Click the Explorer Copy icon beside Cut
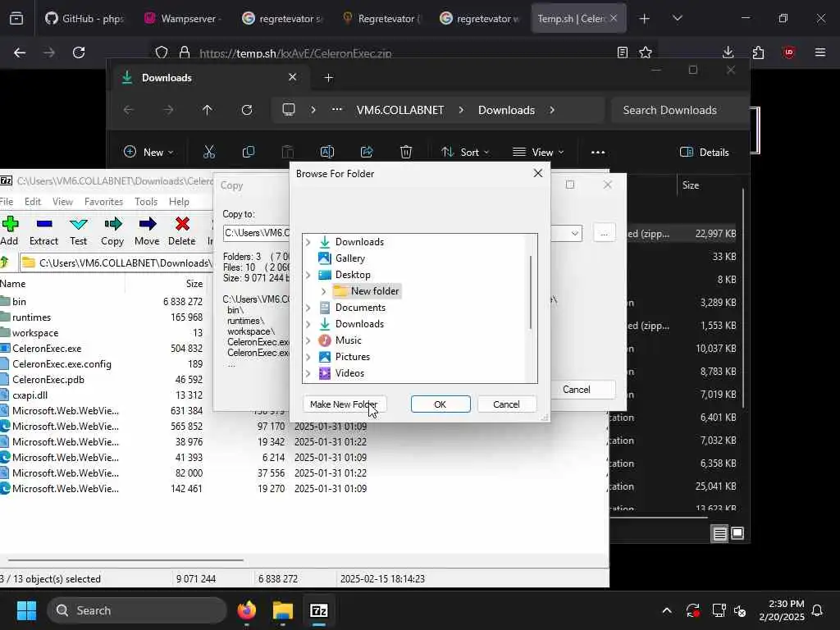 coord(249,152)
